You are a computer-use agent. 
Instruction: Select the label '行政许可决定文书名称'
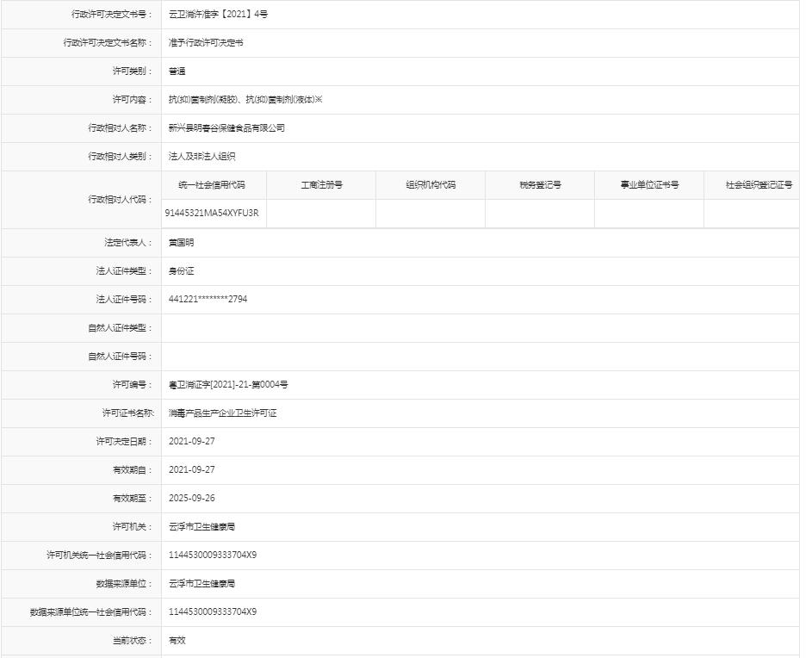[108, 43]
